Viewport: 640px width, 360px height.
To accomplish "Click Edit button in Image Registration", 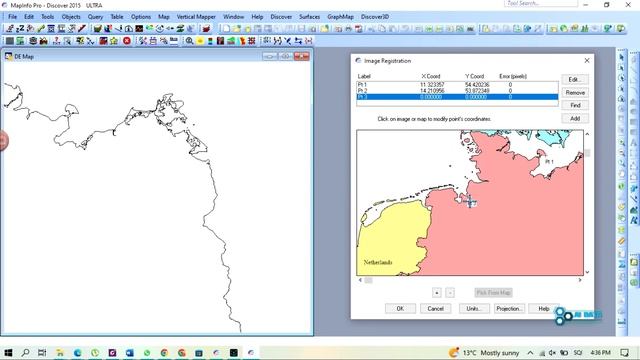I will pyautogui.click(x=575, y=80).
